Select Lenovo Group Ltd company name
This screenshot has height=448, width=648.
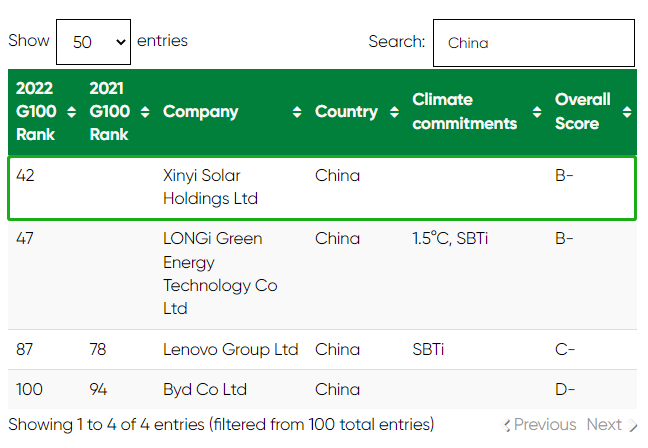tap(230, 350)
